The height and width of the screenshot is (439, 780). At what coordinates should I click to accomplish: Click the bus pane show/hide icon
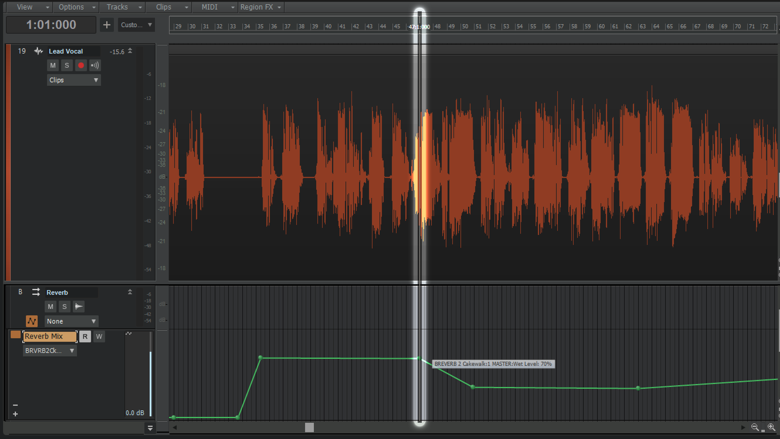[150, 428]
